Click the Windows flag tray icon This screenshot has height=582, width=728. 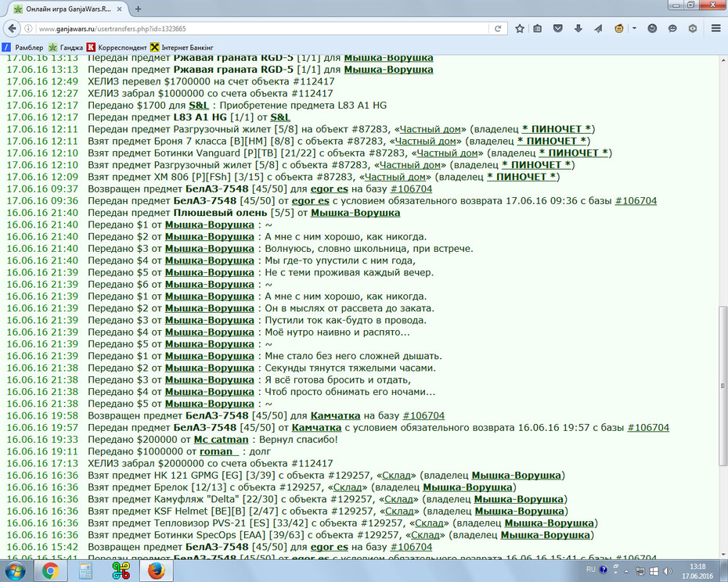654,571
